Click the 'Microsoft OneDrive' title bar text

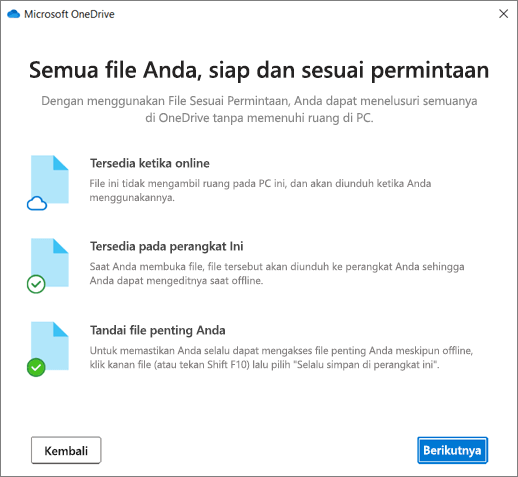coord(69,14)
